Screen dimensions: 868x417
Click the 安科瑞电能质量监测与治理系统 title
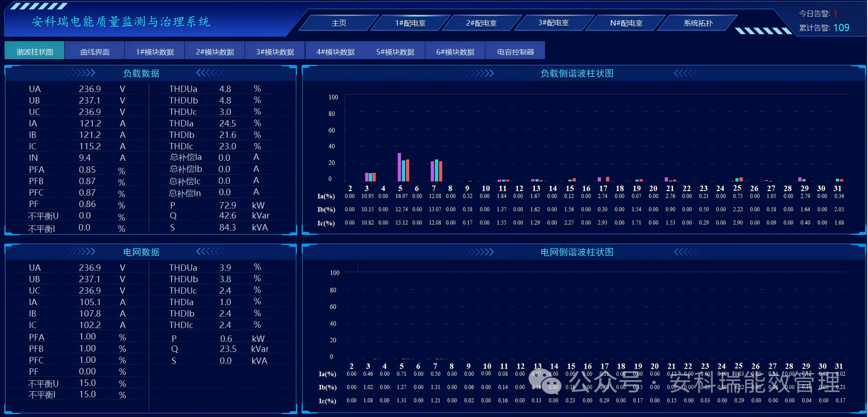coord(121,22)
